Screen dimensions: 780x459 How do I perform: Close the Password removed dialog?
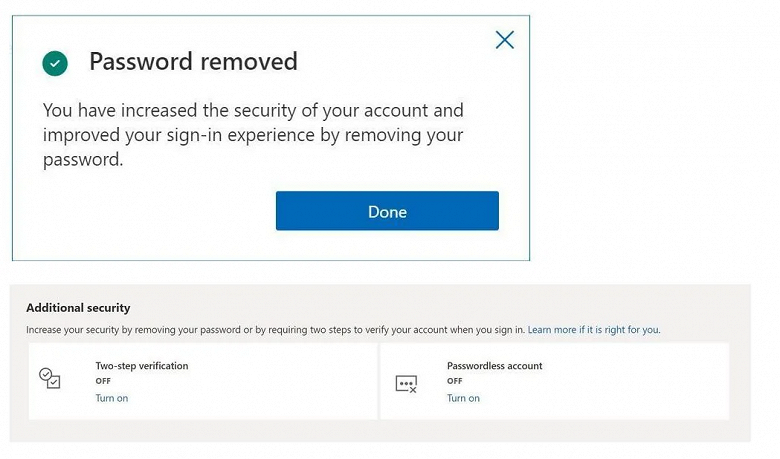click(505, 40)
